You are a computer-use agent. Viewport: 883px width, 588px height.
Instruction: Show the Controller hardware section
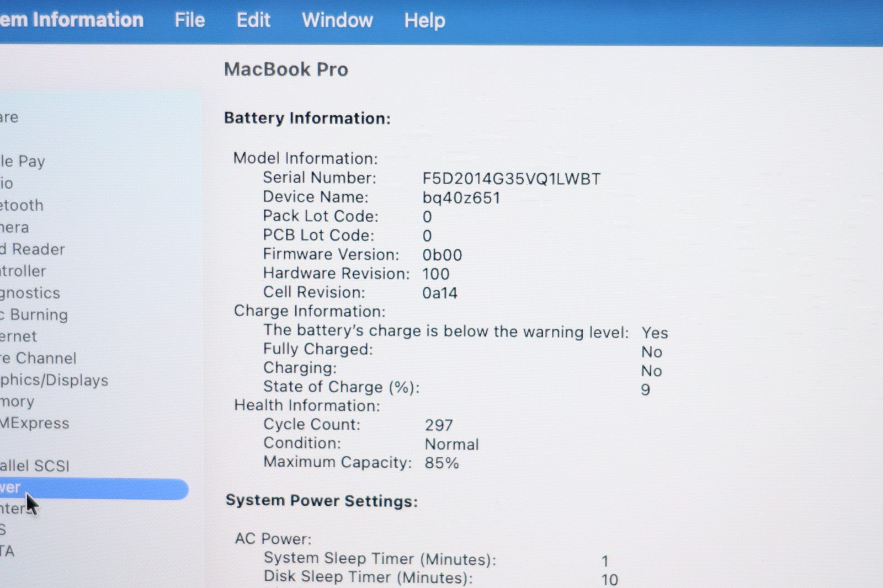[23, 271]
